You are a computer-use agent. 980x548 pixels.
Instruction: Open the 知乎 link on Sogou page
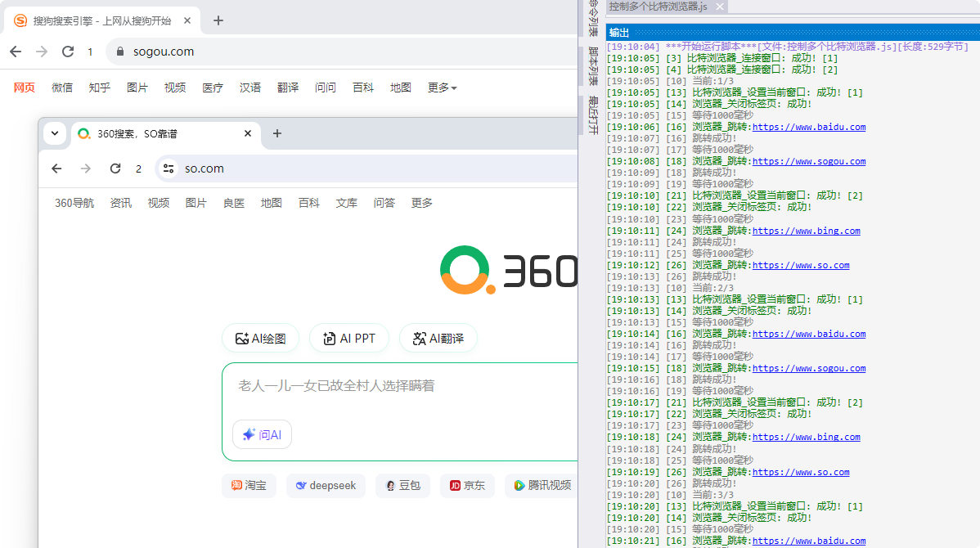(100, 88)
